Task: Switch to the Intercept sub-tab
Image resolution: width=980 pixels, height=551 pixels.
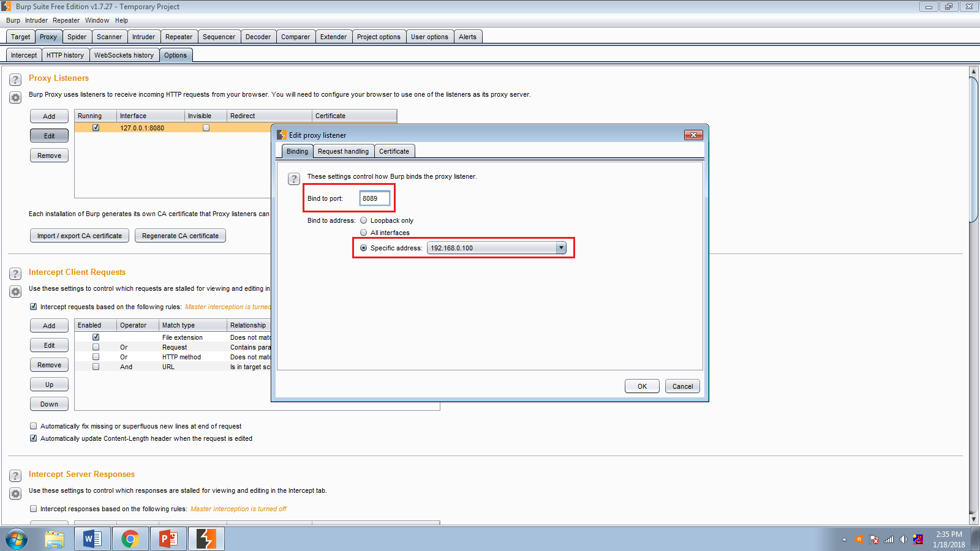Action: pos(24,55)
